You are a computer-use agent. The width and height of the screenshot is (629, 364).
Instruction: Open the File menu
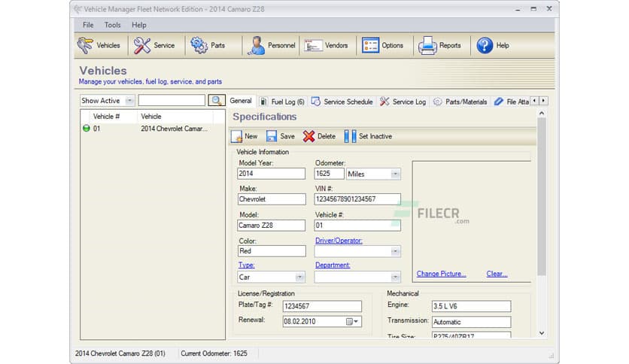(x=88, y=25)
